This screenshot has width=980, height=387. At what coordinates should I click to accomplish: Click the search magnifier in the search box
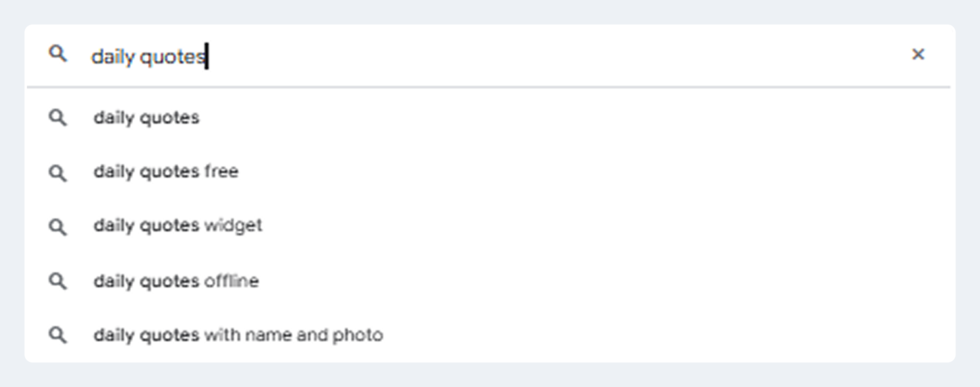[x=58, y=53]
